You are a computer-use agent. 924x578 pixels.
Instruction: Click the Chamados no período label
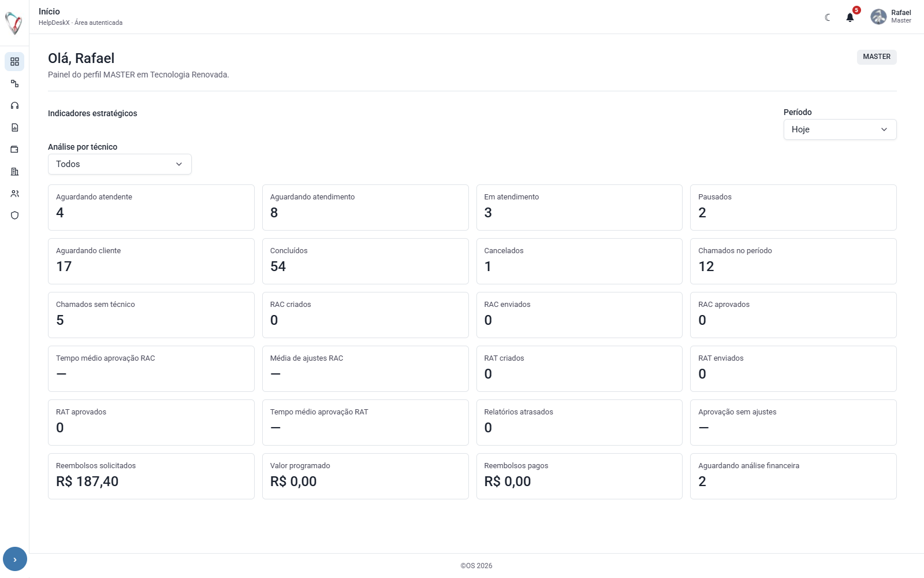(x=735, y=251)
